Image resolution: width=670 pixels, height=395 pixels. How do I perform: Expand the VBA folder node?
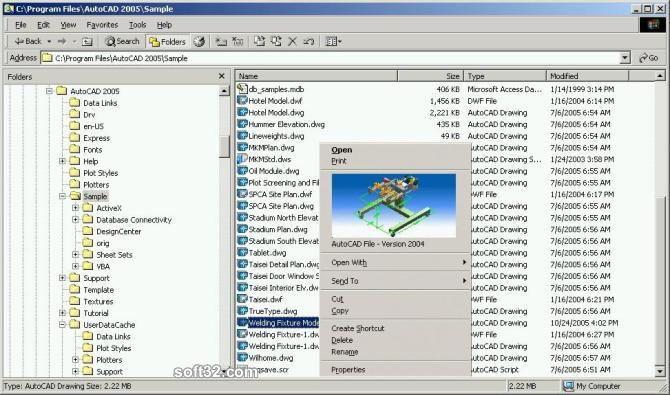click(76, 266)
